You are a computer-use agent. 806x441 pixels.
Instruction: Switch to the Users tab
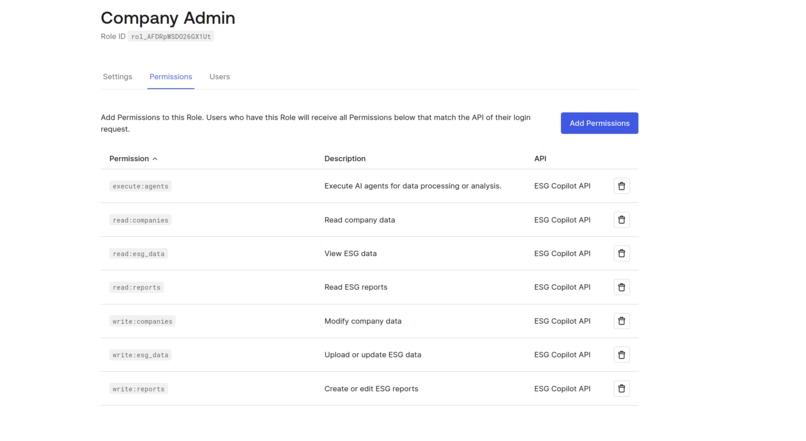tap(219, 77)
